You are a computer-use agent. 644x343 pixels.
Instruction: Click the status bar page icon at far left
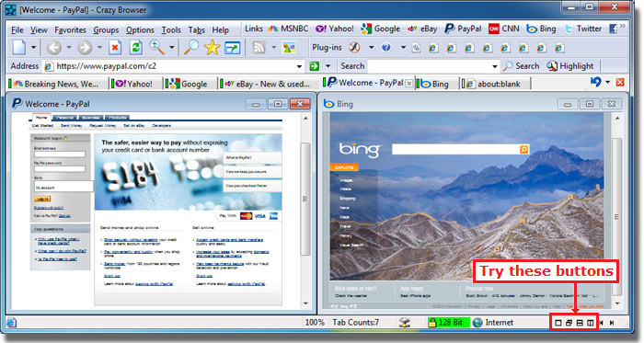tap(11, 323)
